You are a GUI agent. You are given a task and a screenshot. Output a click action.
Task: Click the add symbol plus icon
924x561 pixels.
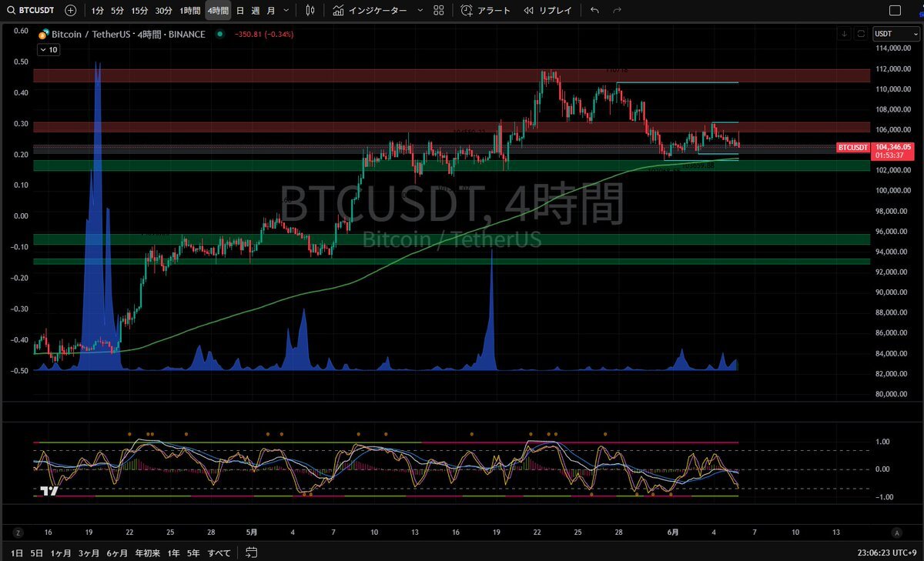click(x=71, y=11)
